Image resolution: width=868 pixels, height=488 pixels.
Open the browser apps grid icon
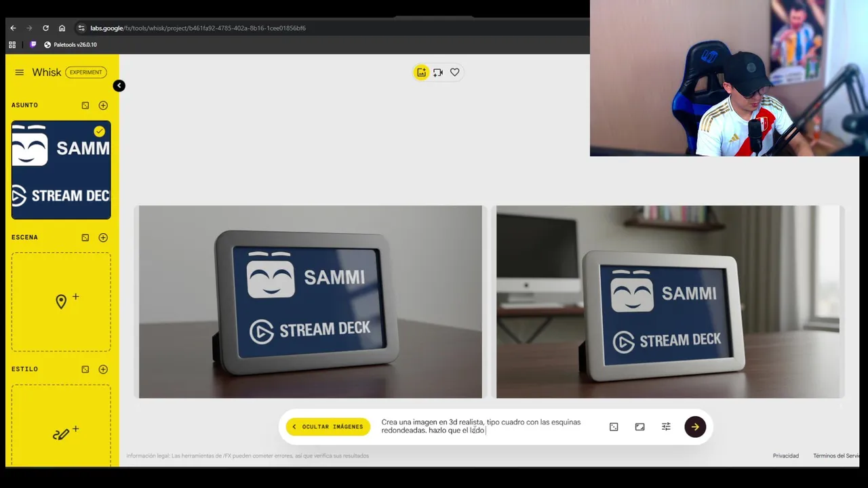(x=12, y=45)
